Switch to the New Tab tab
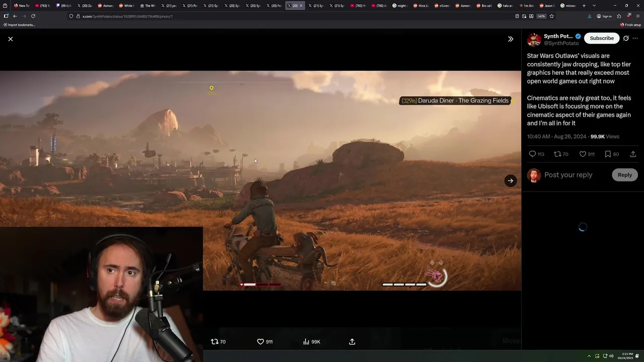Viewport: 644px width, 362px height. point(21,6)
